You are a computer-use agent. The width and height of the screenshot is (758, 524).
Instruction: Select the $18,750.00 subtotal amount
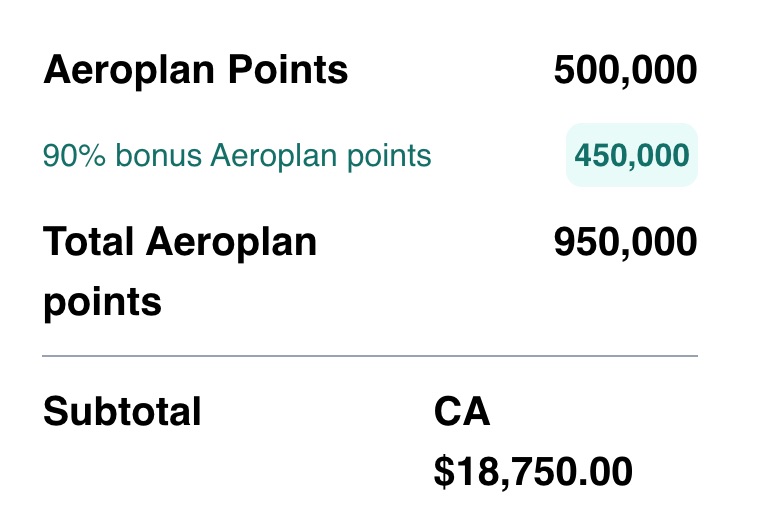point(533,471)
